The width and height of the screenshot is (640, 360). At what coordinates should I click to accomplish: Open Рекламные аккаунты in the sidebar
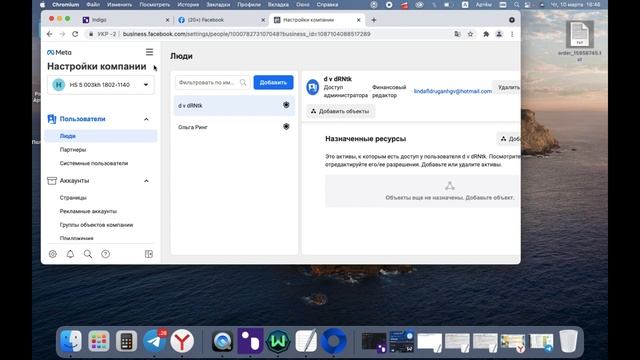coord(88,211)
